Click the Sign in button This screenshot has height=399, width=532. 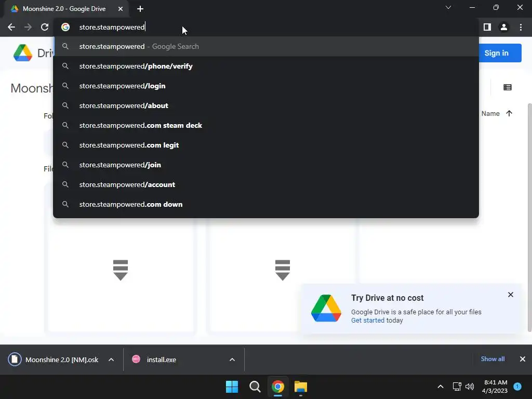[500, 53]
